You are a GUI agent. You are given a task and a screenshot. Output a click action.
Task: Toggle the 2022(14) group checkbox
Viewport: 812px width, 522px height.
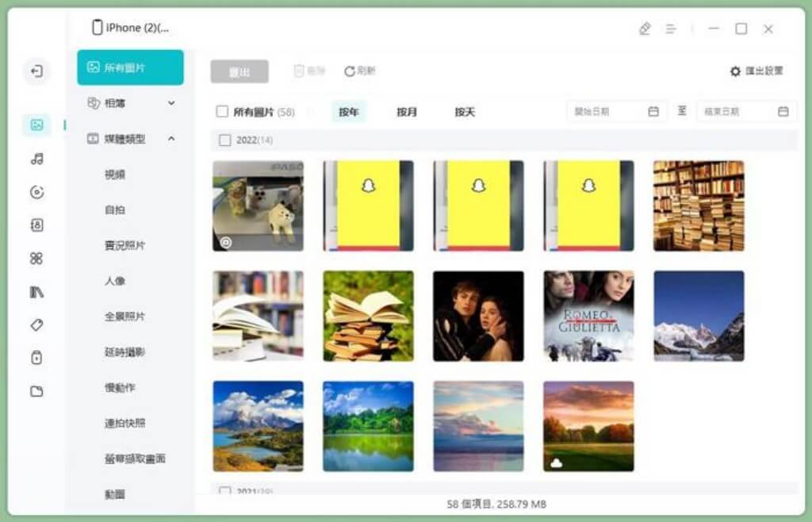tap(224, 140)
